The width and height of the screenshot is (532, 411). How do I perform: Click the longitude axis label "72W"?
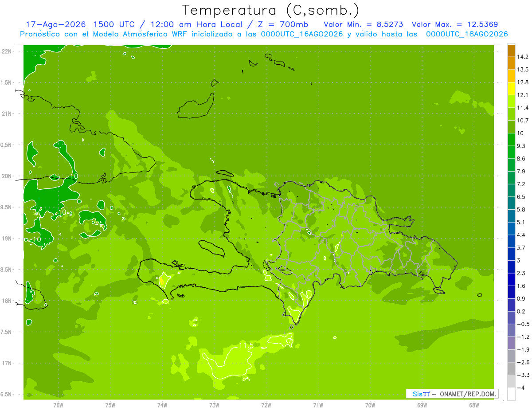[266, 405]
